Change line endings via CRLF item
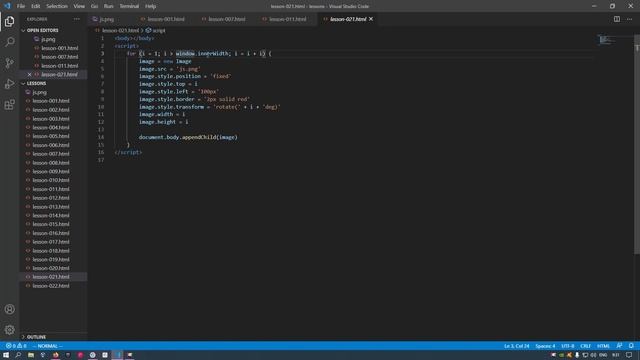Screen dimensions: 640x360 585,346
